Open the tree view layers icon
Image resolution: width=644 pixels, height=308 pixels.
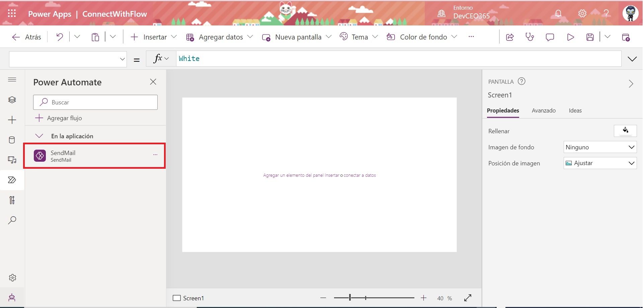(x=12, y=100)
